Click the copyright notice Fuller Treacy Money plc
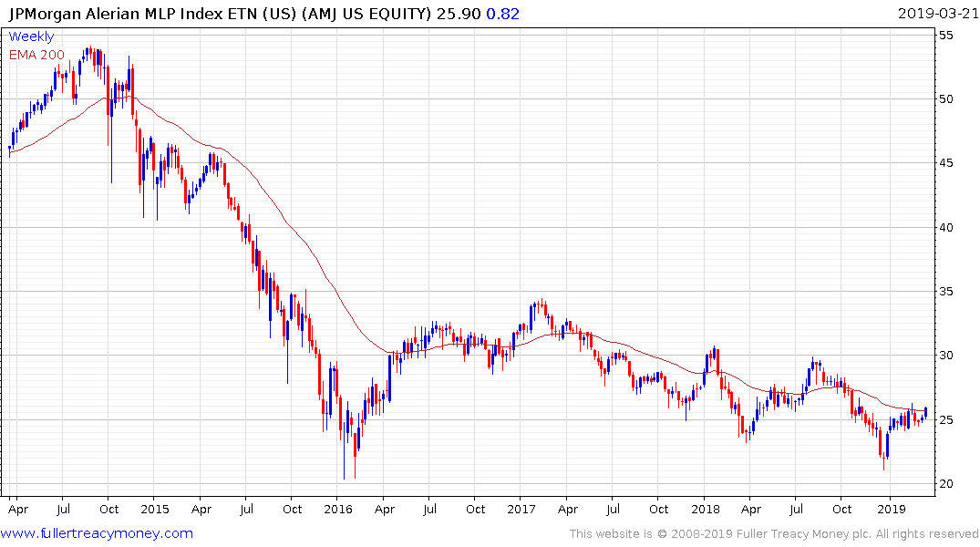 coord(774,534)
